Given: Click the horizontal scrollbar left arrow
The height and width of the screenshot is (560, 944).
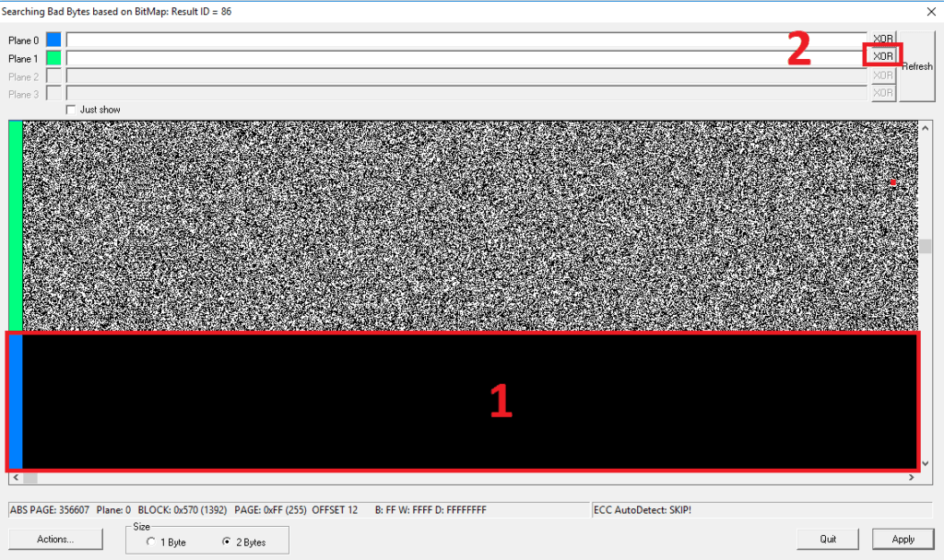Looking at the screenshot, I should [x=16, y=478].
